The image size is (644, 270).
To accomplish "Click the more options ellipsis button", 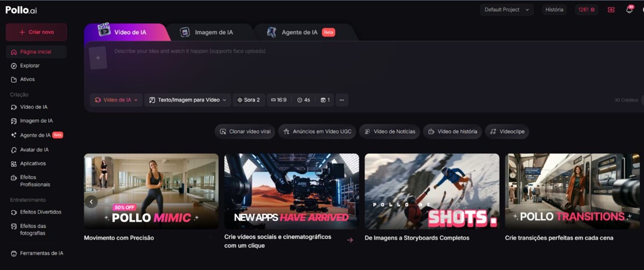I will (342, 100).
